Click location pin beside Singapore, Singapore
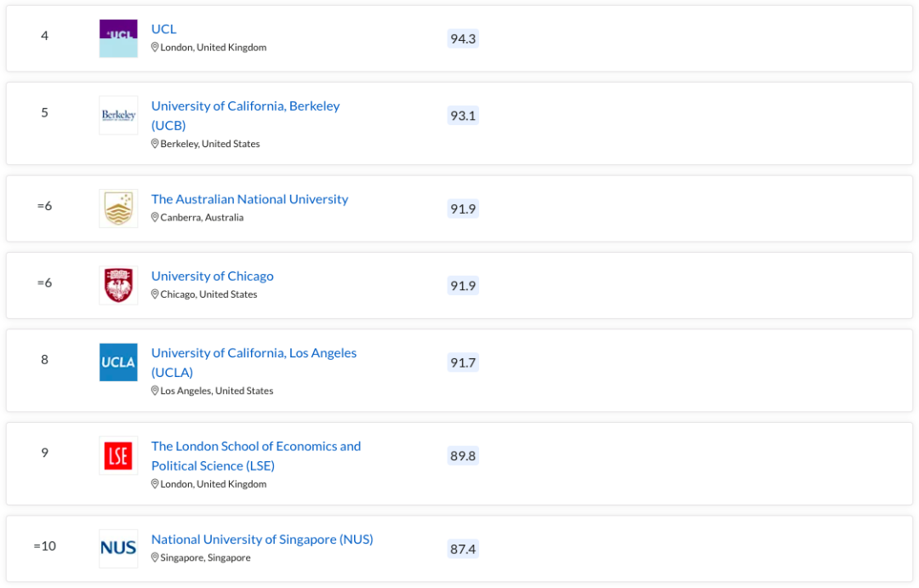 pyautogui.click(x=155, y=557)
